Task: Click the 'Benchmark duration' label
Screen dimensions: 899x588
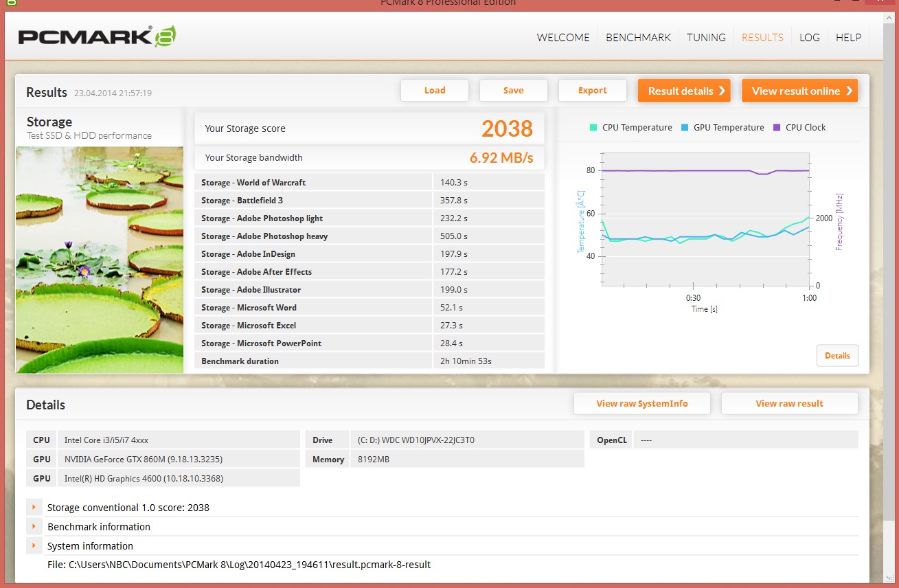Action: coord(240,361)
